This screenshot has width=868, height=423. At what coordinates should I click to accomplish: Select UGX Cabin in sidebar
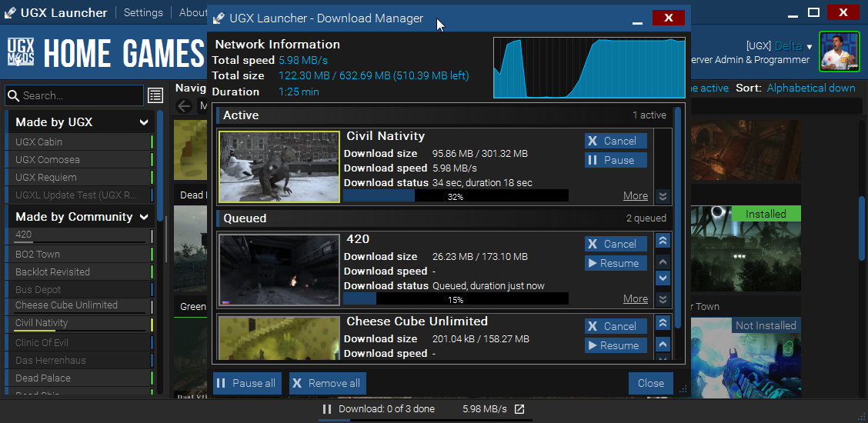(80, 142)
